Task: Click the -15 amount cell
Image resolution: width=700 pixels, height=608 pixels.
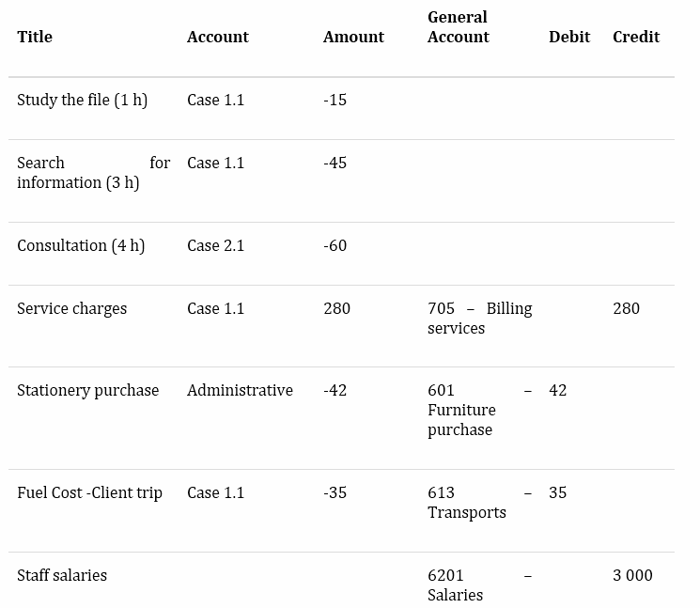Action: 334,100
